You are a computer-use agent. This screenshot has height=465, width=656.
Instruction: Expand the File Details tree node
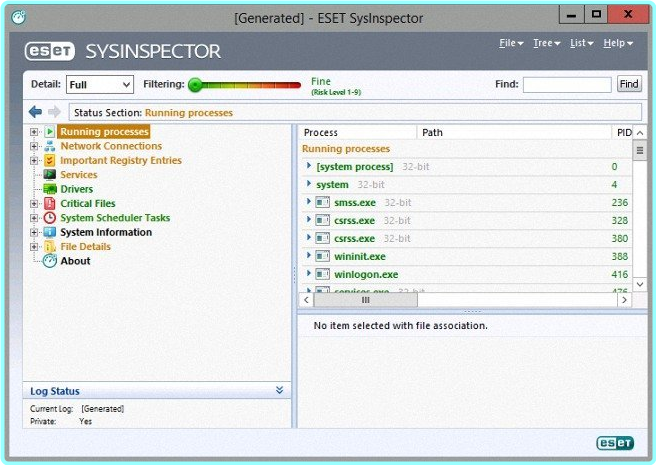point(34,247)
